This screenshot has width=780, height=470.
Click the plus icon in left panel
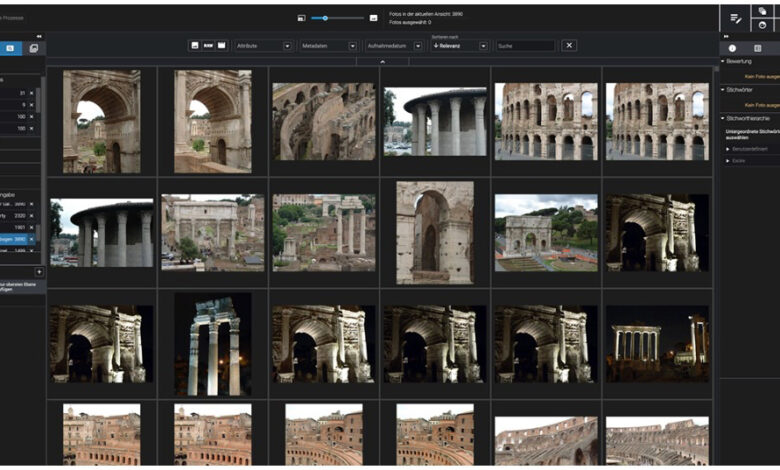point(39,271)
